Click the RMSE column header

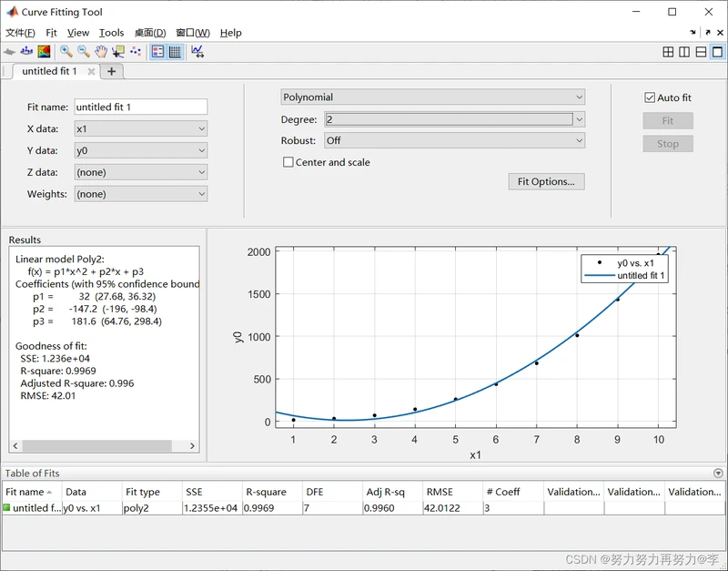click(453, 492)
